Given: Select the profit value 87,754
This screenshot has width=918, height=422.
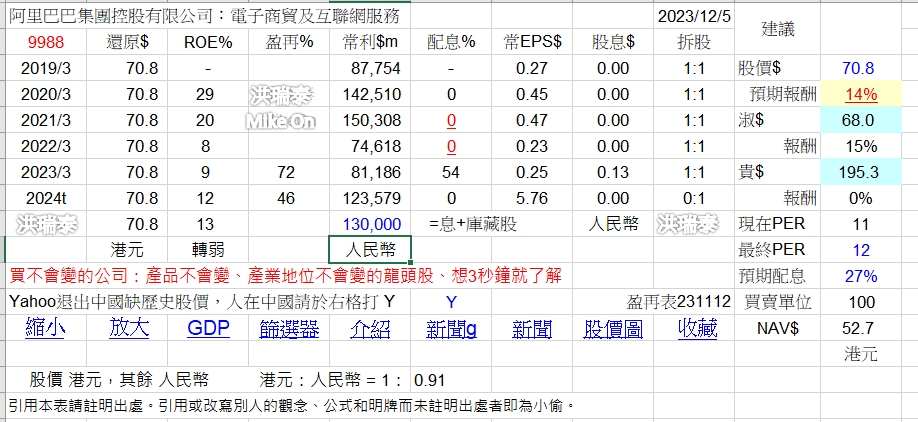Looking at the screenshot, I should coord(376,68).
